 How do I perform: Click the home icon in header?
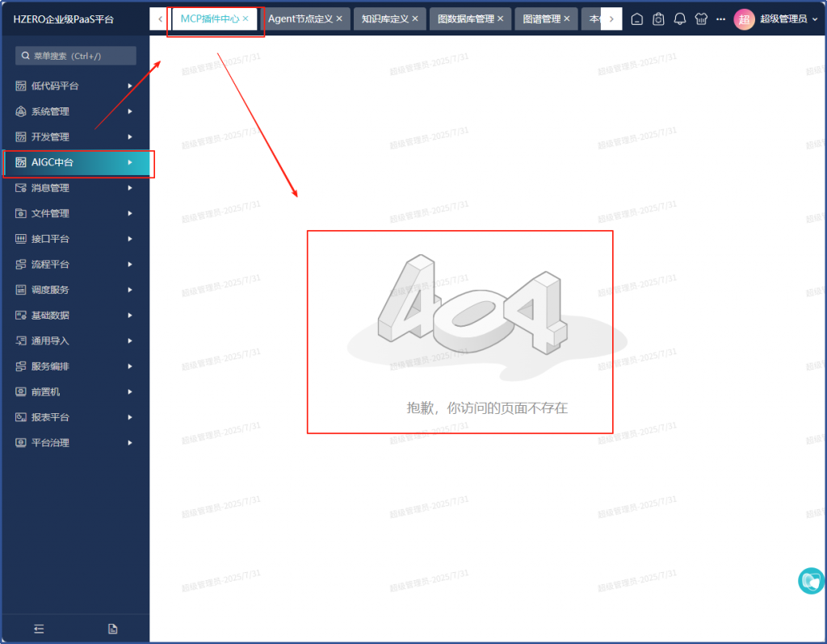pos(637,19)
